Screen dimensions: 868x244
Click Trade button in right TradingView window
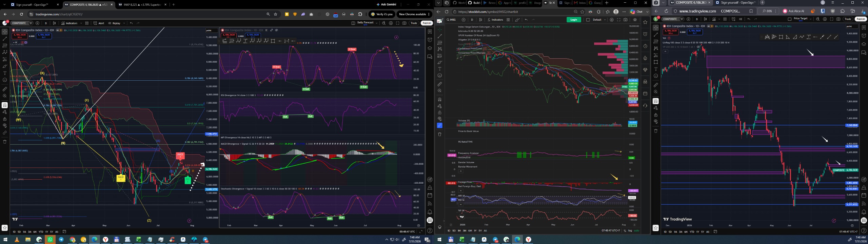(x=848, y=19)
